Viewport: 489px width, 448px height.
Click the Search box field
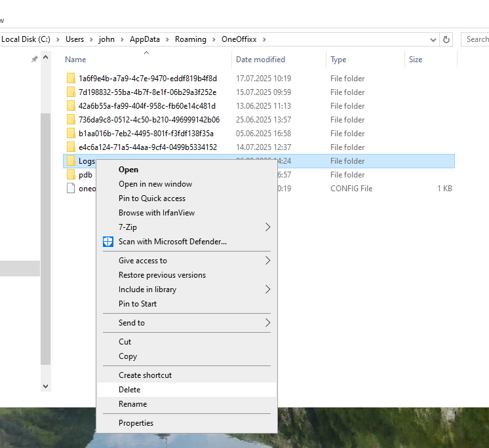click(475, 39)
